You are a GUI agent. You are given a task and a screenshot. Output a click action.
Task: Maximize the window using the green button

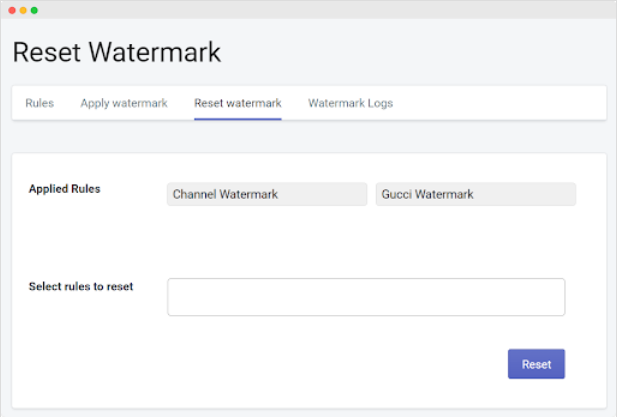click(x=35, y=10)
